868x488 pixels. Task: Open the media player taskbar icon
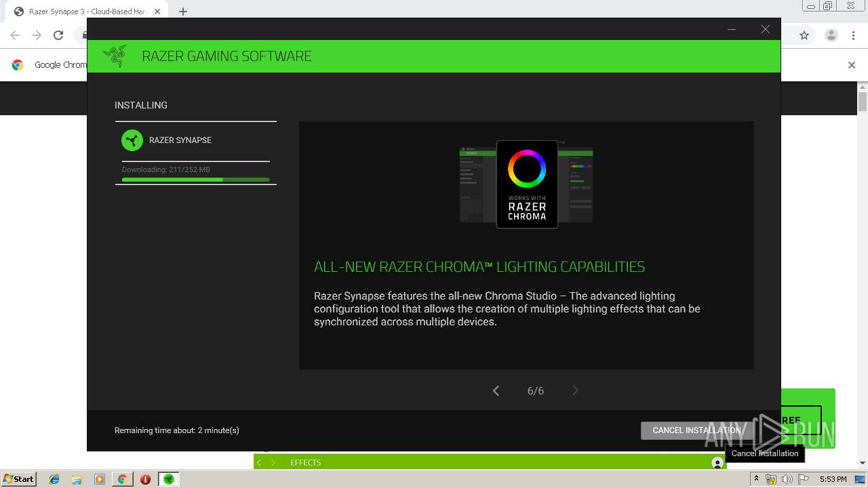click(x=100, y=479)
